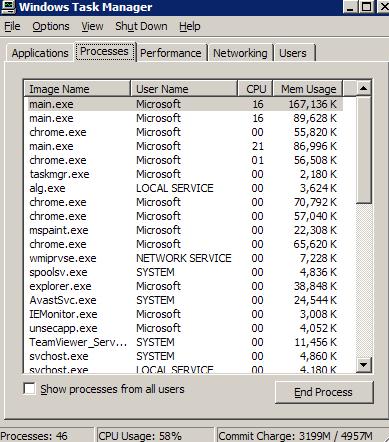
Task: Switch to the Performance tab
Action: tap(171, 53)
